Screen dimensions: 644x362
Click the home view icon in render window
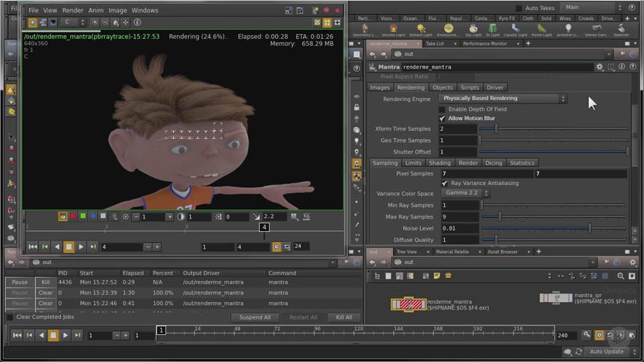click(x=116, y=23)
